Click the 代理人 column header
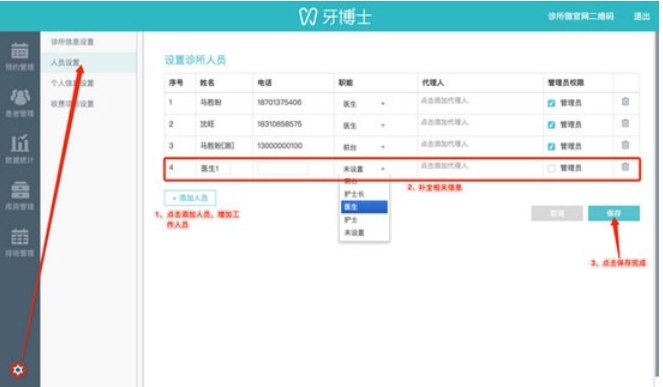 coord(432,82)
